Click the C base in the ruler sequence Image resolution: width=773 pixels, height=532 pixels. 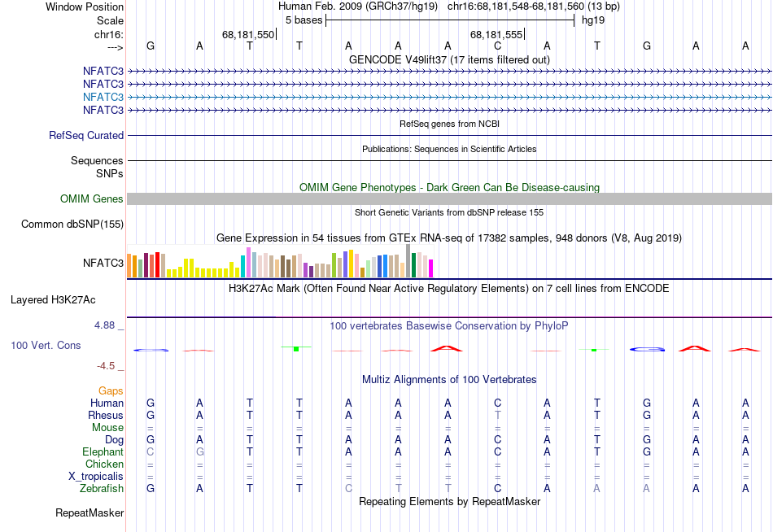pos(497,46)
